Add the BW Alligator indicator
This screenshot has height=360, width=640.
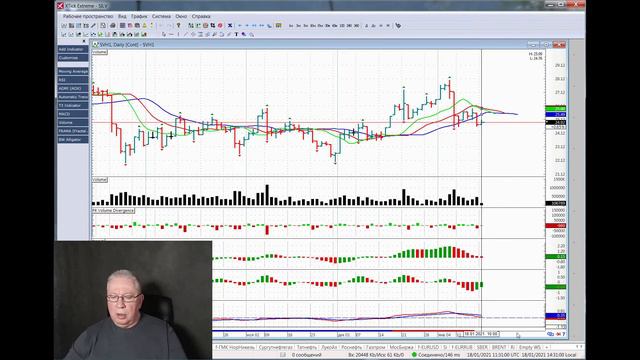tap(73, 140)
